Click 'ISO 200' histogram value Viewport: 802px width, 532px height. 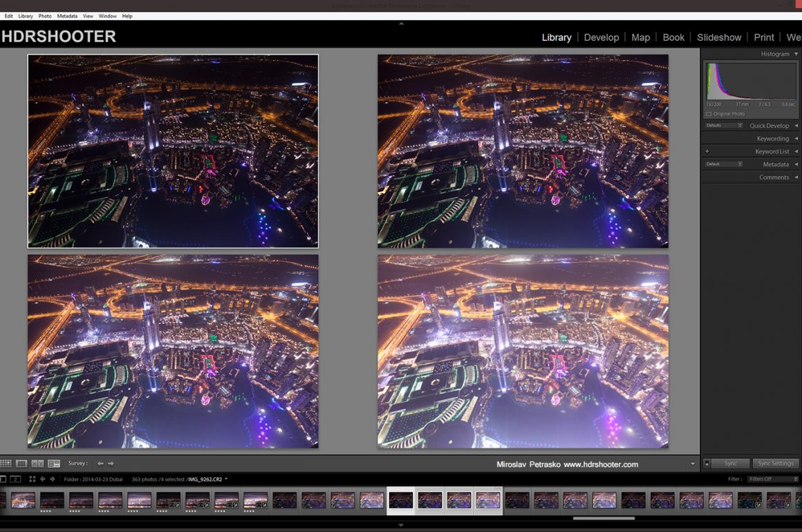tap(714, 104)
